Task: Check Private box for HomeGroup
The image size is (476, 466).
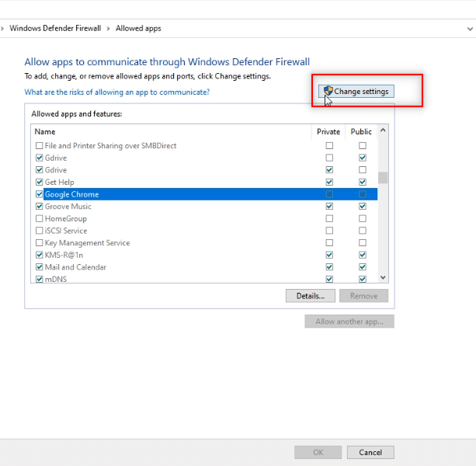Action: 329,218
